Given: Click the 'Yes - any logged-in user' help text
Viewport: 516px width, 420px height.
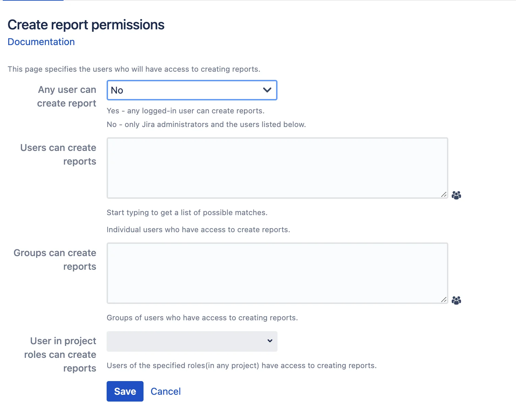Looking at the screenshot, I should tap(186, 111).
